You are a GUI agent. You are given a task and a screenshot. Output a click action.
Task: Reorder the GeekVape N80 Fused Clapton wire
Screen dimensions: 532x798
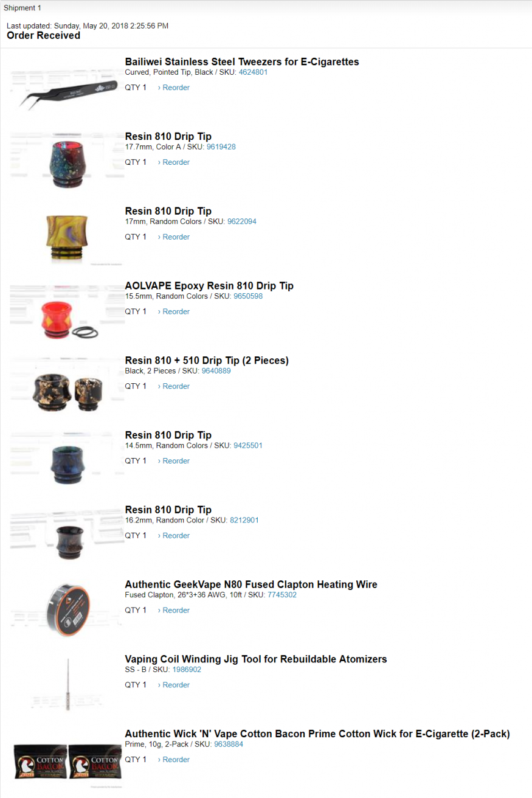click(x=174, y=610)
